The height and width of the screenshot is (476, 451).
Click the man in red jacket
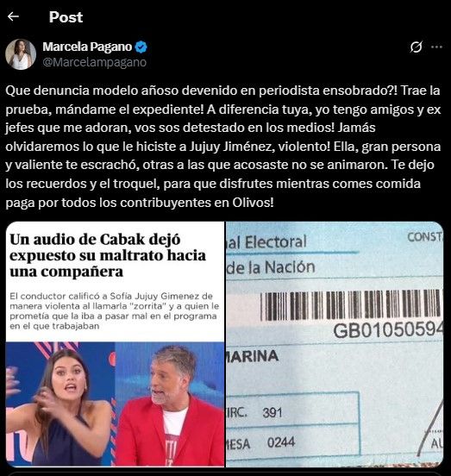coord(170,405)
